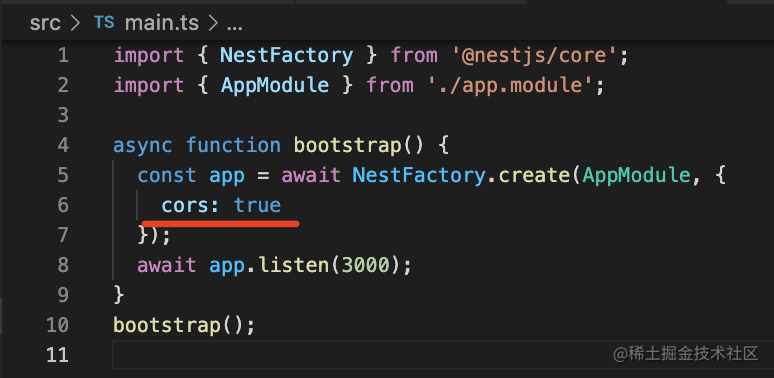Open the main.ts breadcrumb item
This screenshot has width=774, height=378.
pos(162,23)
